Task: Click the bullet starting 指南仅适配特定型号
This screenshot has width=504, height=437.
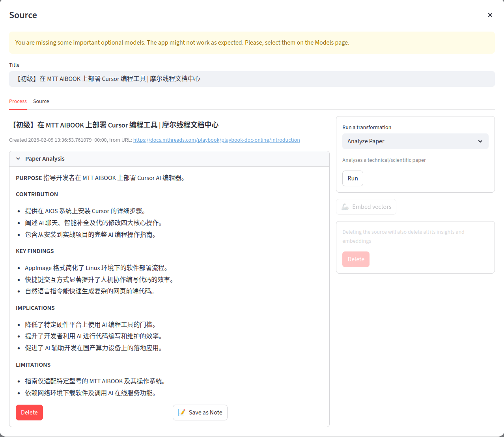Action: pyautogui.click(x=96, y=381)
